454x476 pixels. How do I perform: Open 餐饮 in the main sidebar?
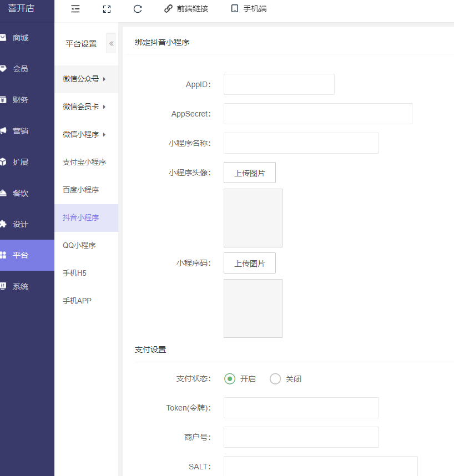[27, 193]
